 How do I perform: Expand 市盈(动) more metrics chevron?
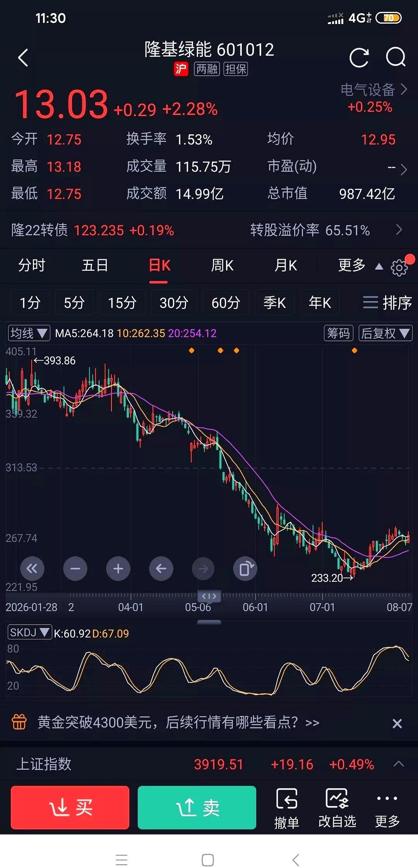click(x=403, y=169)
